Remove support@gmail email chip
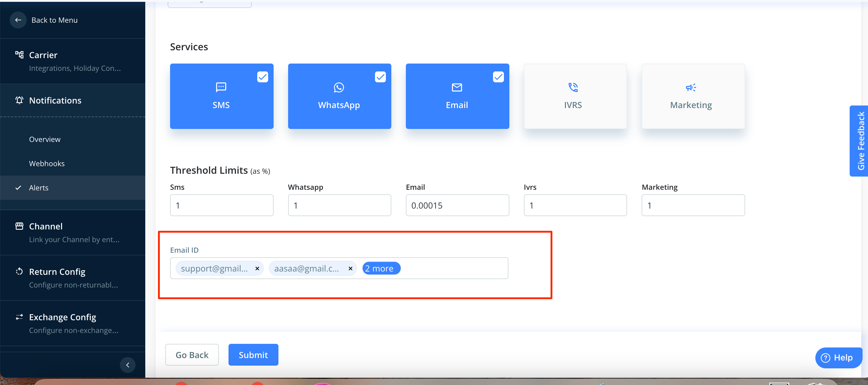Image resolution: width=868 pixels, height=385 pixels. (257, 268)
